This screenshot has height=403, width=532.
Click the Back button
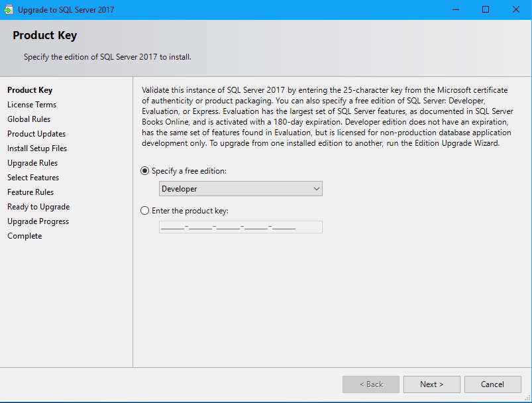(x=370, y=384)
